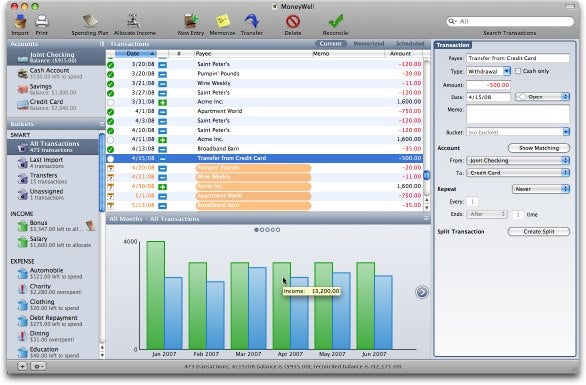Click the Memorize sticky note icon
The width and height of the screenshot is (586, 385).
tap(223, 21)
